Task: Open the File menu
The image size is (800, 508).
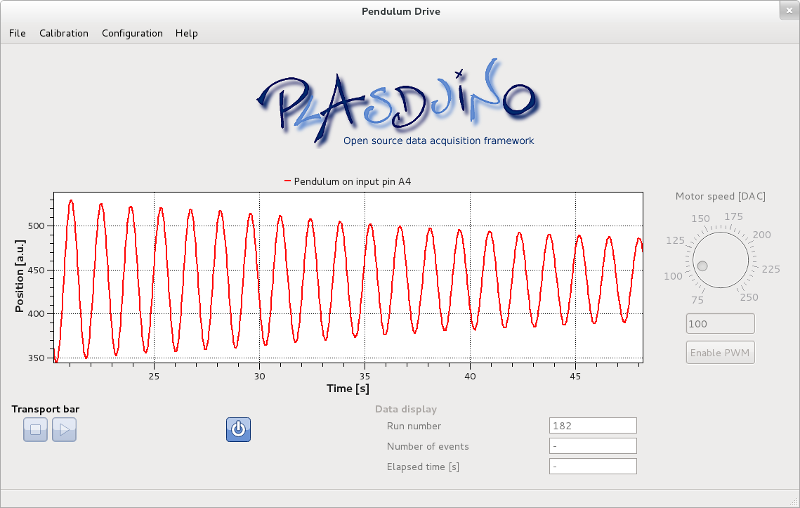Action: [x=17, y=33]
